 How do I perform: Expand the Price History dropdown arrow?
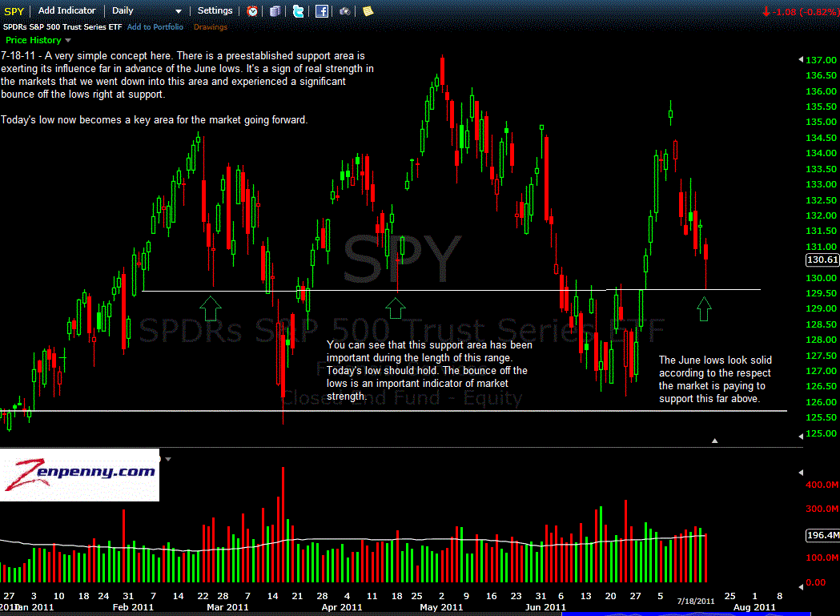click(x=68, y=40)
